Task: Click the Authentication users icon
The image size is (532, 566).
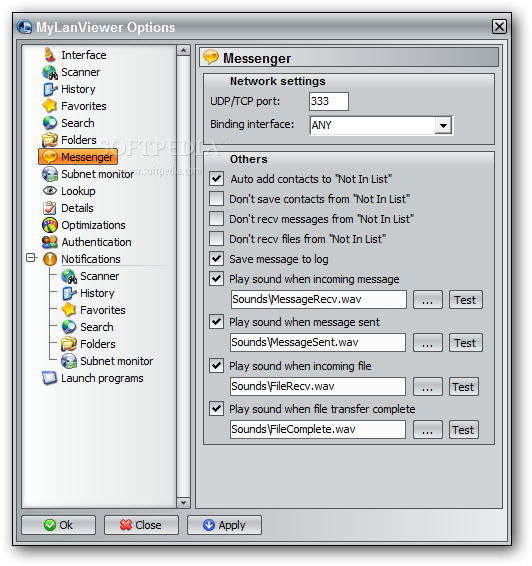Action: click(x=50, y=242)
